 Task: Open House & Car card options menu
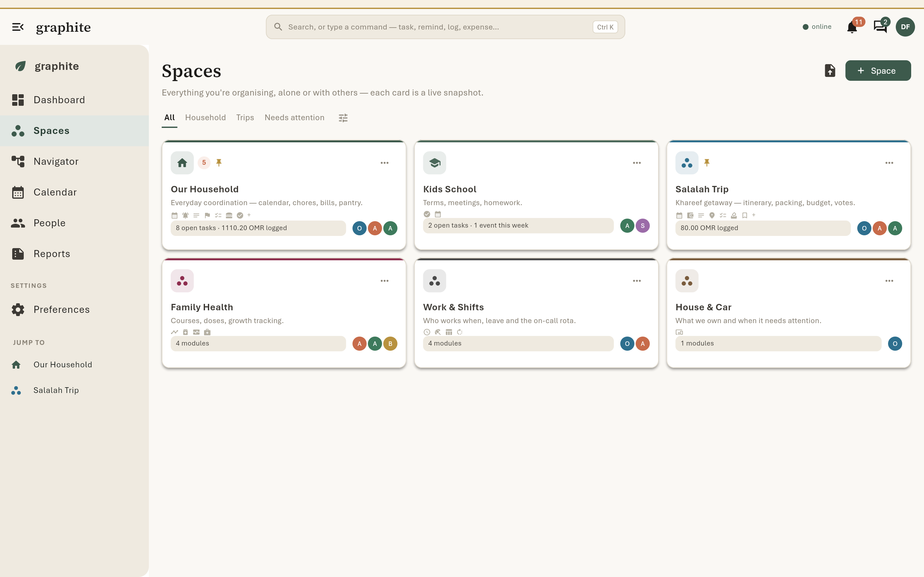[x=889, y=281]
